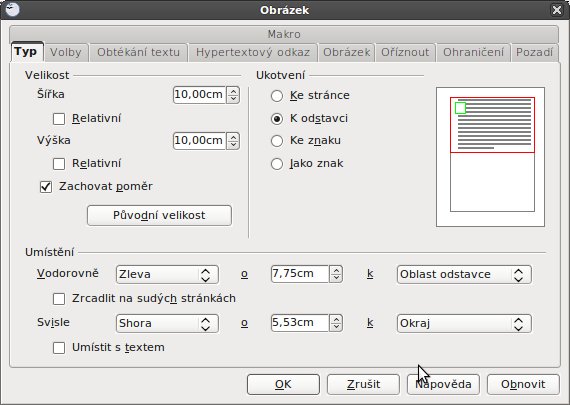Viewport: 570px width, 405px height.
Task: Click the window menu icon in title bar
Action: point(12,9)
